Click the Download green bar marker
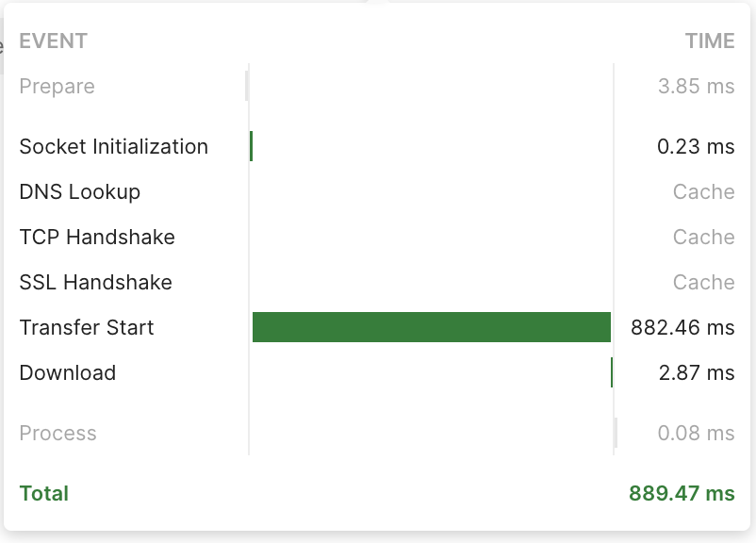The width and height of the screenshot is (756, 543). coord(612,372)
